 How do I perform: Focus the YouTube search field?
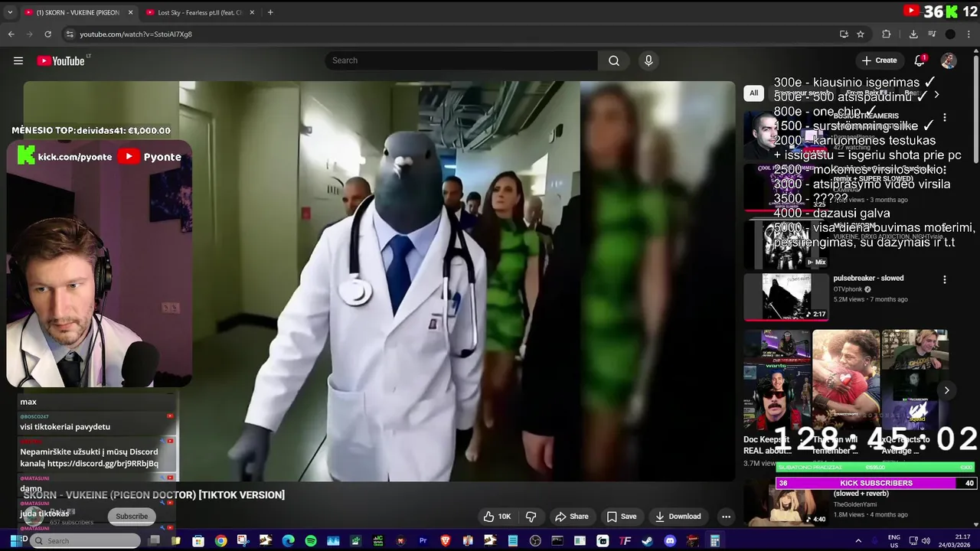[x=461, y=60]
